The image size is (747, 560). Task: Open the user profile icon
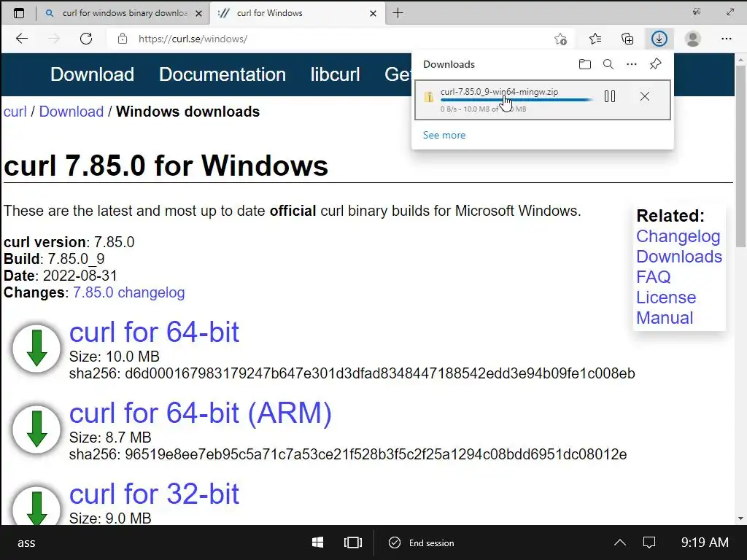[x=693, y=39]
